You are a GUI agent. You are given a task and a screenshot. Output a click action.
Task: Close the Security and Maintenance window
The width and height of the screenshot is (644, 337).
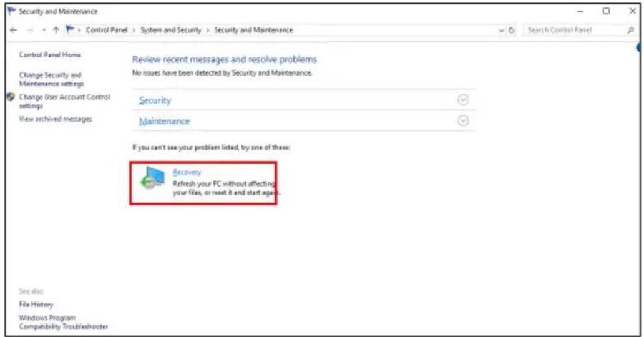click(x=633, y=11)
